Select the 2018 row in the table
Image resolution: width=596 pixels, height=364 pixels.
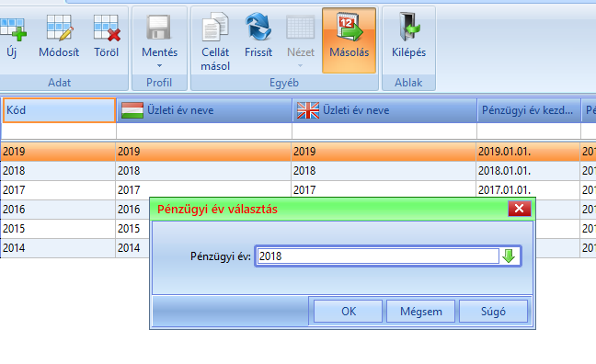298,171
